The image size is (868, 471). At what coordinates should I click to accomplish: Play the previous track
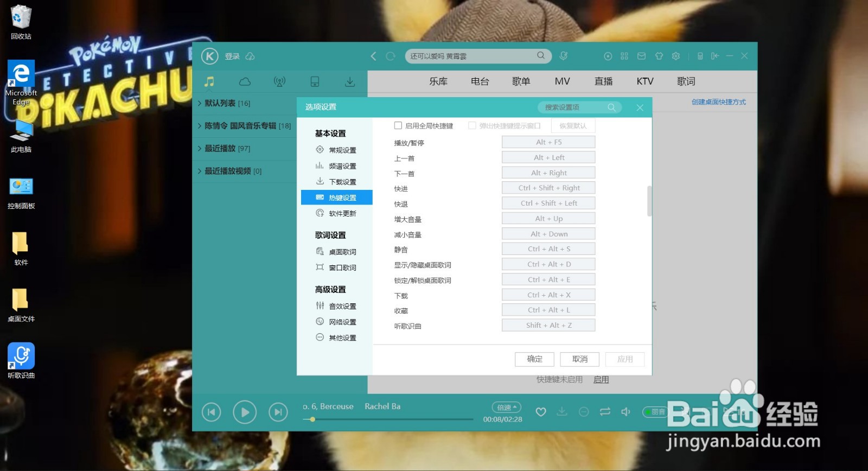pyautogui.click(x=212, y=412)
